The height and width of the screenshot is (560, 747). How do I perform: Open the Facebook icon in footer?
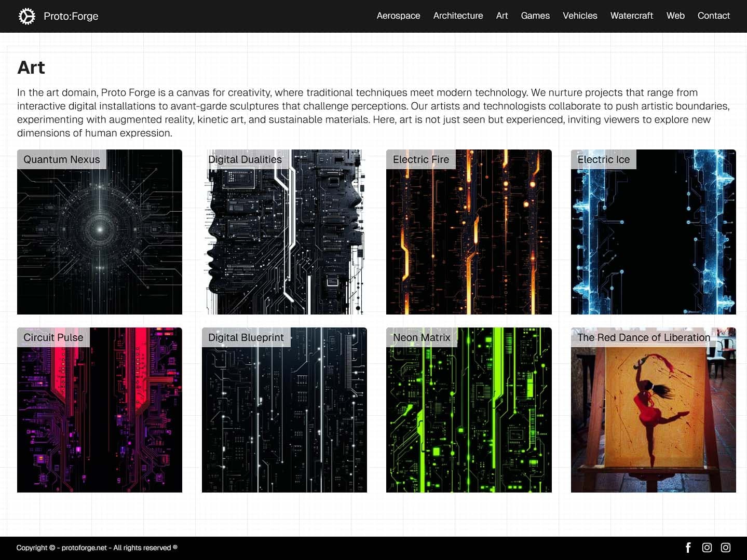(688, 548)
